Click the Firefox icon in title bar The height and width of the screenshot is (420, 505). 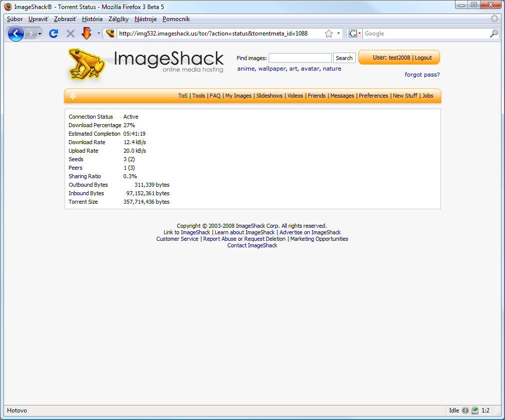coord(8,7)
